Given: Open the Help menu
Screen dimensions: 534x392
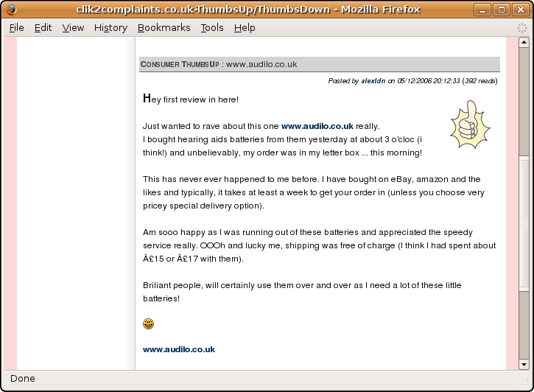Looking at the screenshot, I should point(245,27).
